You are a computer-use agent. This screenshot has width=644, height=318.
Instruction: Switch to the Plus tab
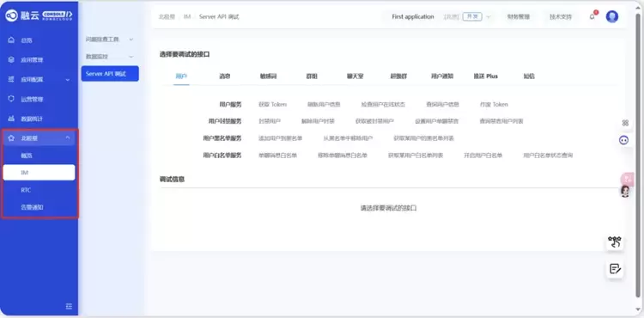tap(485, 76)
